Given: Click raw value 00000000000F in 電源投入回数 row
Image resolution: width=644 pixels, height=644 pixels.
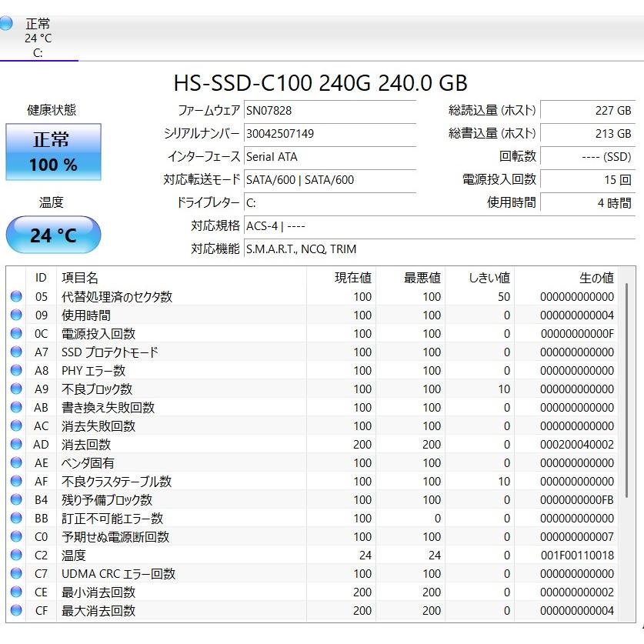Looking at the screenshot, I should pyautogui.click(x=577, y=333).
